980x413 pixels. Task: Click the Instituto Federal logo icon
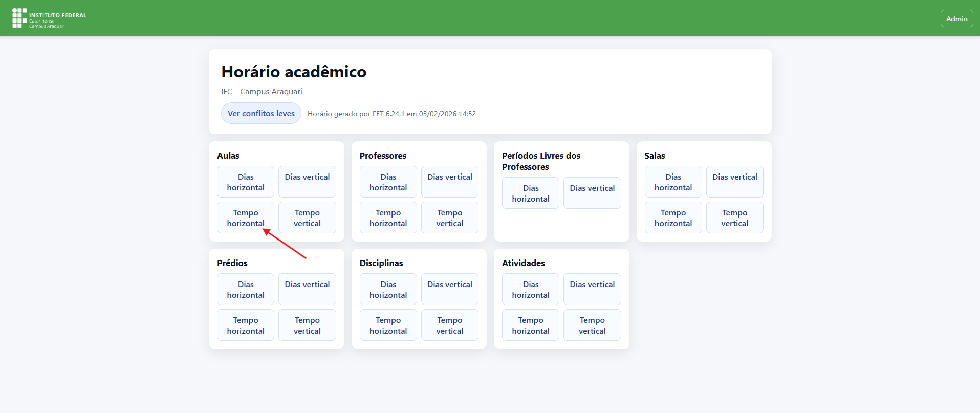(x=19, y=18)
